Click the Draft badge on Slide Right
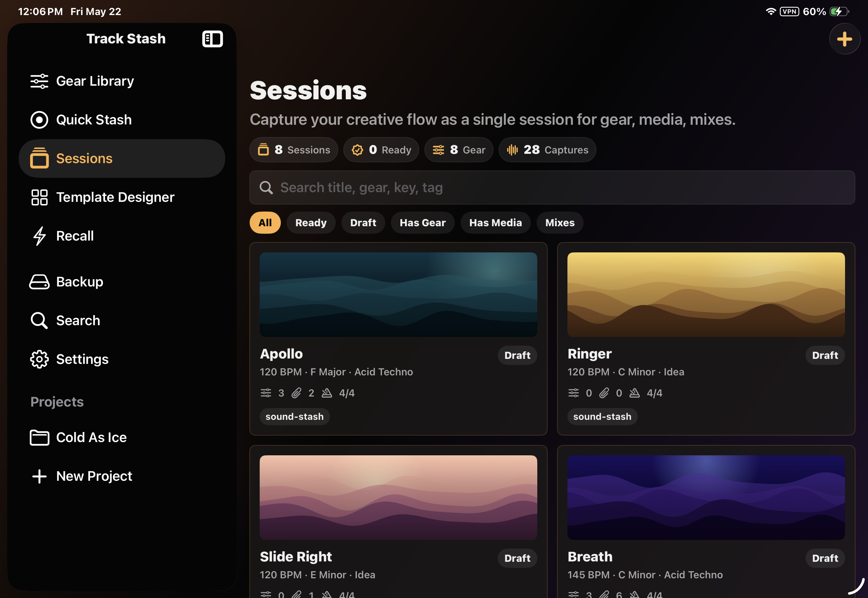This screenshot has height=598, width=868. pyautogui.click(x=518, y=559)
